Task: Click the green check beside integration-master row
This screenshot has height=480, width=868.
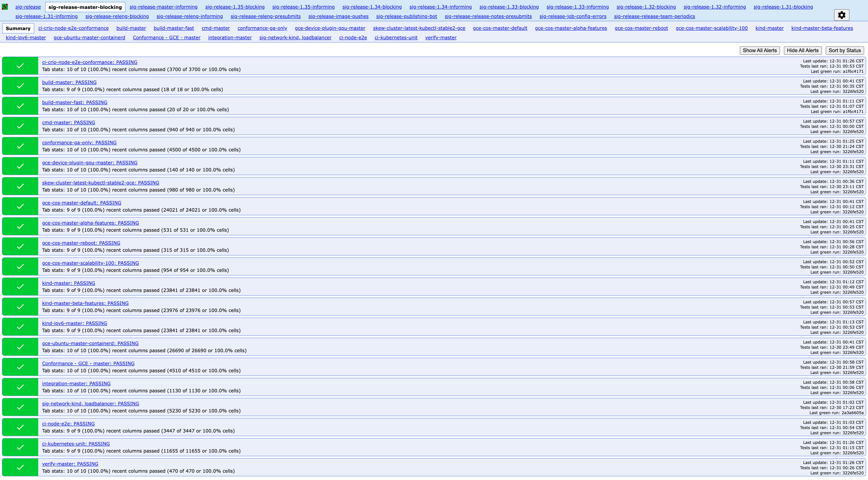Action: [x=20, y=387]
